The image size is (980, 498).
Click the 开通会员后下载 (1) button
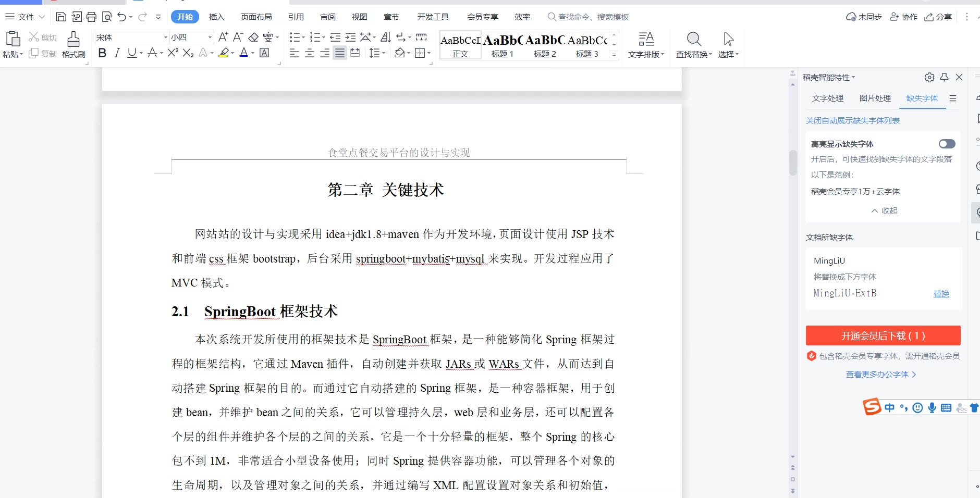[883, 335]
